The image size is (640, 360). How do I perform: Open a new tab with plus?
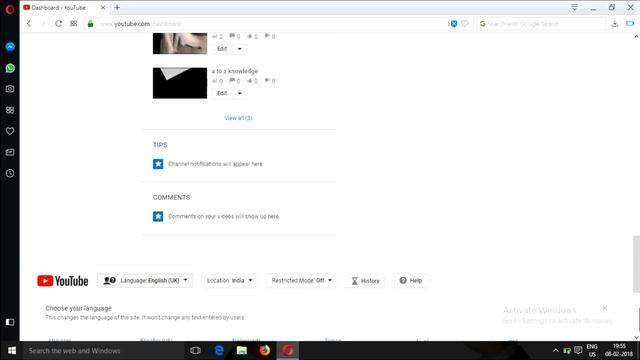pyautogui.click(x=117, y=7)
